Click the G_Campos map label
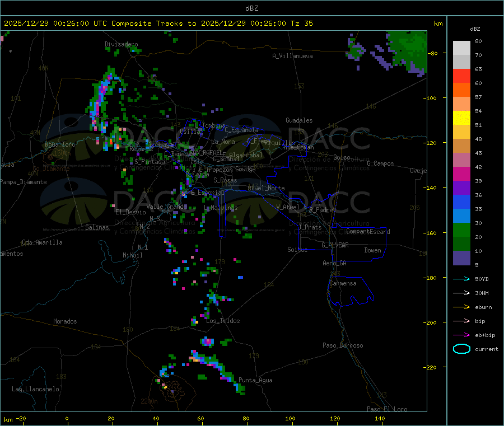This screenshot has width=504, height=426. tap(380, 163)
